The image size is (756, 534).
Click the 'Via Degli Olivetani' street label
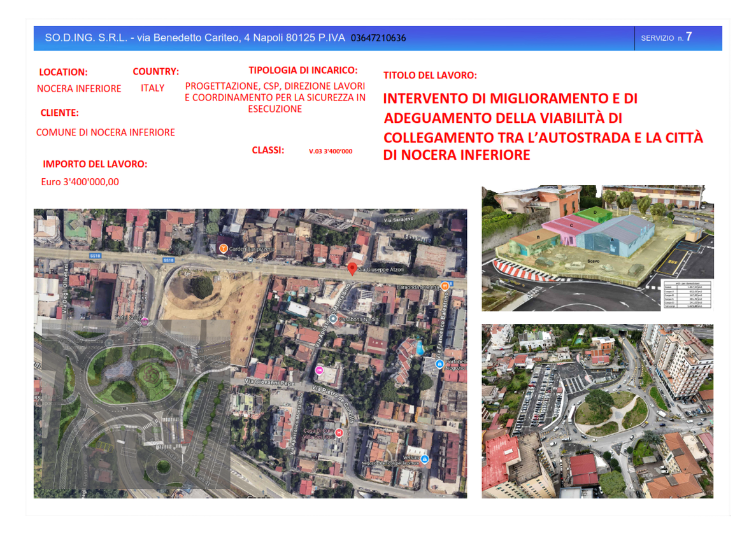[65, 288]
